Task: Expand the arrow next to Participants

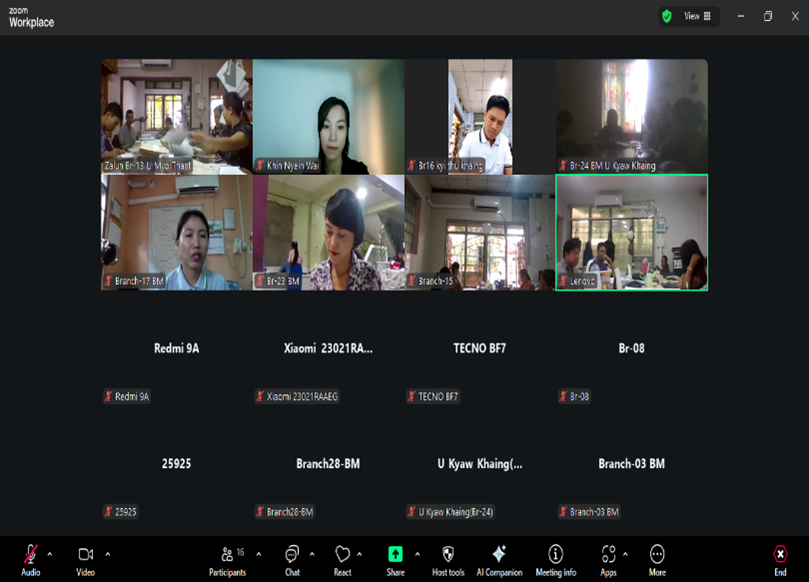Action: [x=259, y=554]
